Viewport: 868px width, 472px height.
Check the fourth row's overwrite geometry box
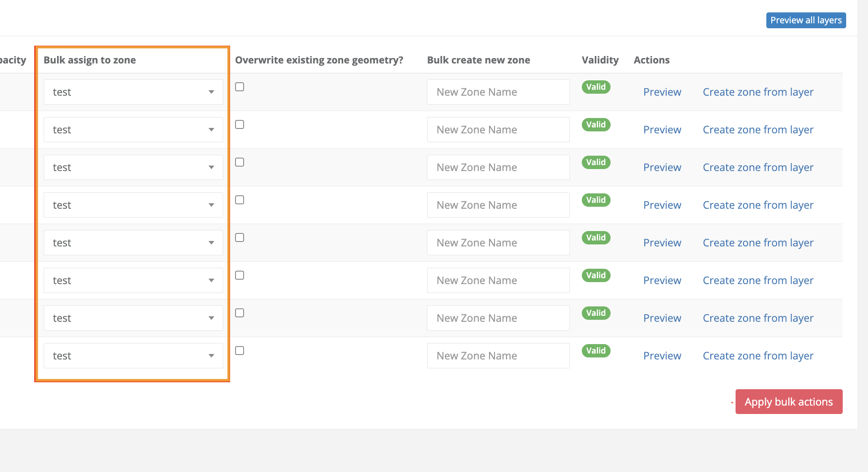(240, 200)
